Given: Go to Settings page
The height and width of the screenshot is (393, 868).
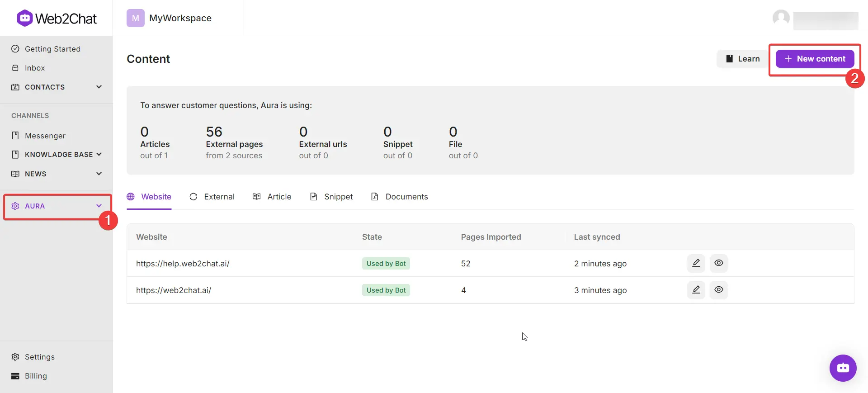Looking at the screenshot, I should point(40,357).
